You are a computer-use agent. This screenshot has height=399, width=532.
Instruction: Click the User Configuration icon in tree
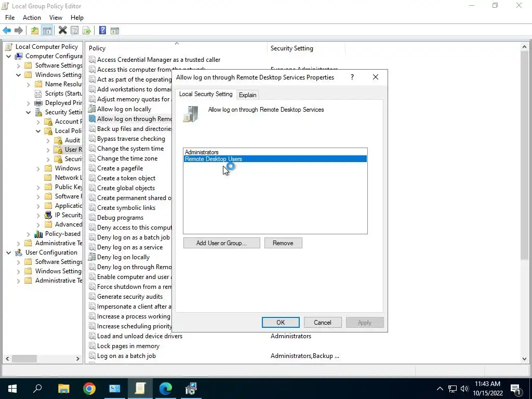(x=19, y=252)
